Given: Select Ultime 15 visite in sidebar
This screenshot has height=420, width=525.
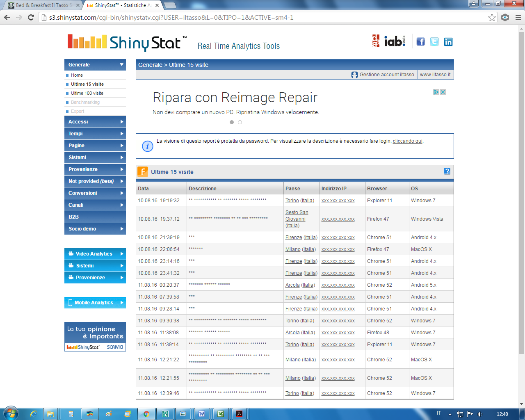Looking at the screenshot, I should pyautogui.click(x=87, y=84).
